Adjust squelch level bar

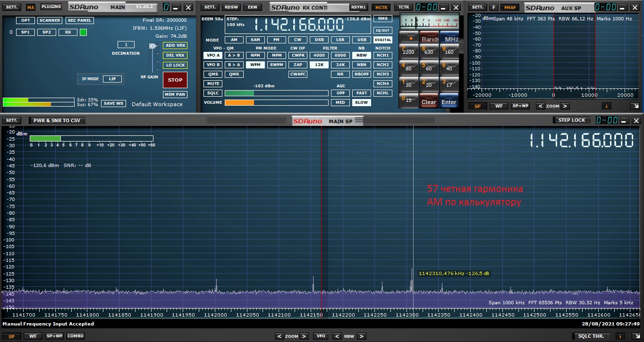(276, 93)
